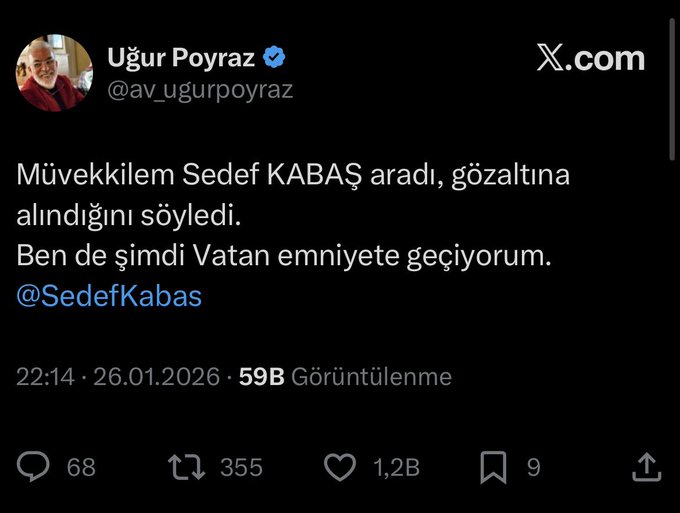Click the like count 1,2B
This screenshot has height=513, width=680.
394,467
